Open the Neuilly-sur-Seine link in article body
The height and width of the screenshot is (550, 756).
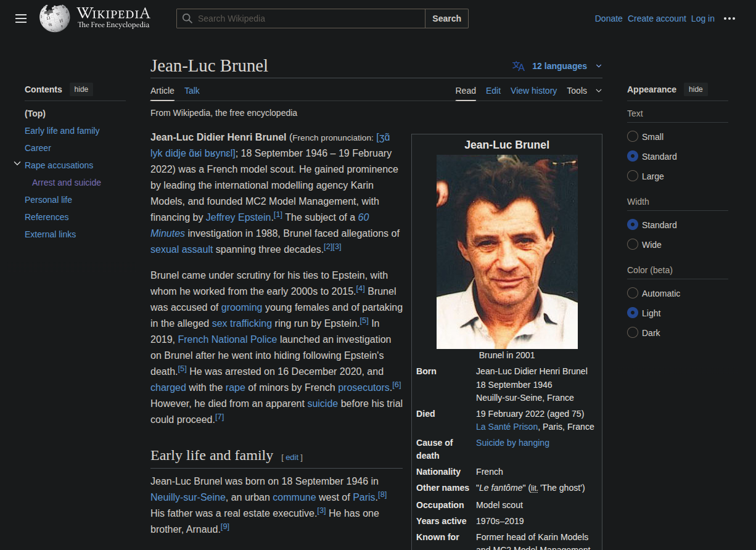187,497
